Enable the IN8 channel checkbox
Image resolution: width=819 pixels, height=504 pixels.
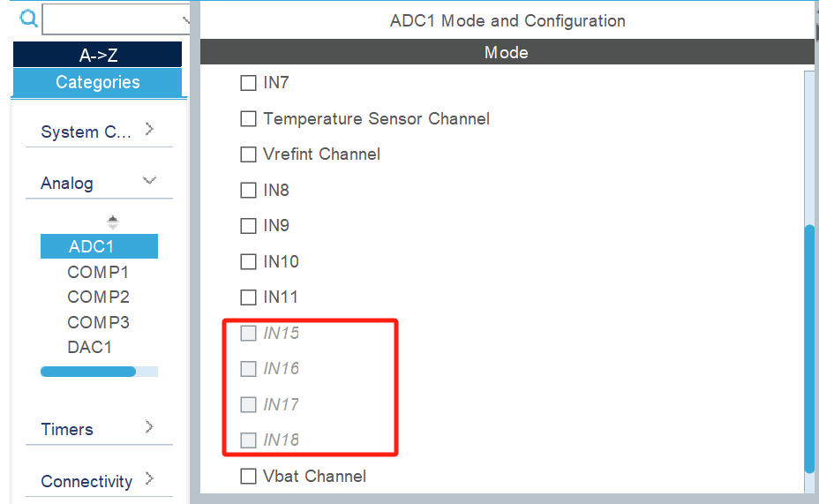[x=249, y=190]
